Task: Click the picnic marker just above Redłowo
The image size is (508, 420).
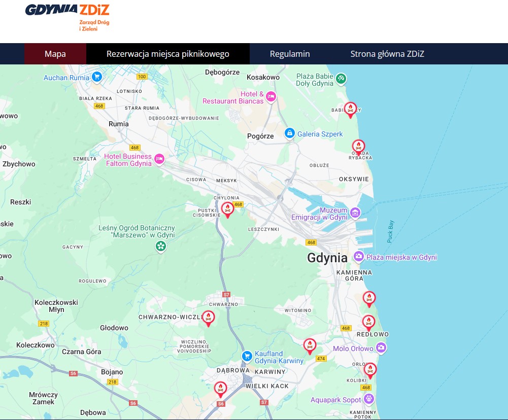Action: [x=368, y=322]
